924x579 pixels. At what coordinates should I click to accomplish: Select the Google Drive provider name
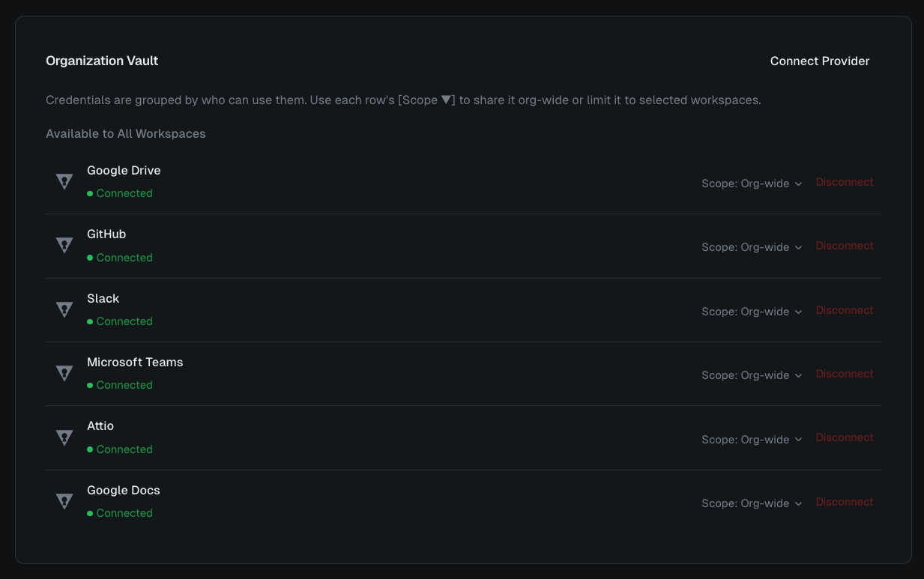(124, 170)
